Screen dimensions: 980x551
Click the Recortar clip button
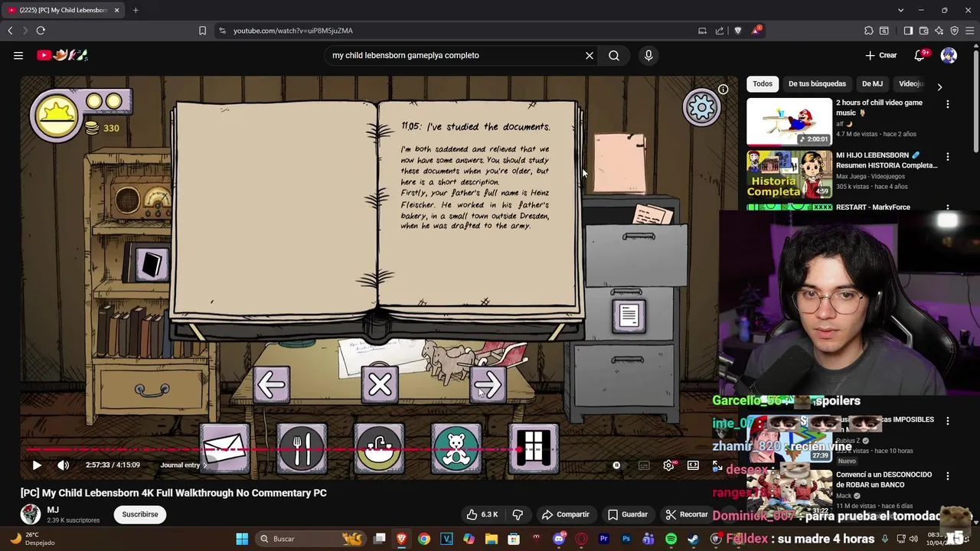pos(687,514)
